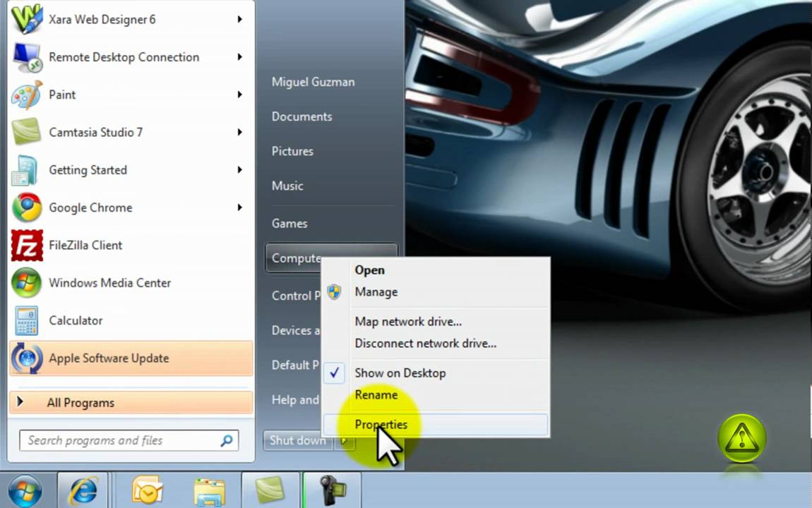Open Control Panel from Start menu
The height and width of the screenshot is (508, 812).
296,296
